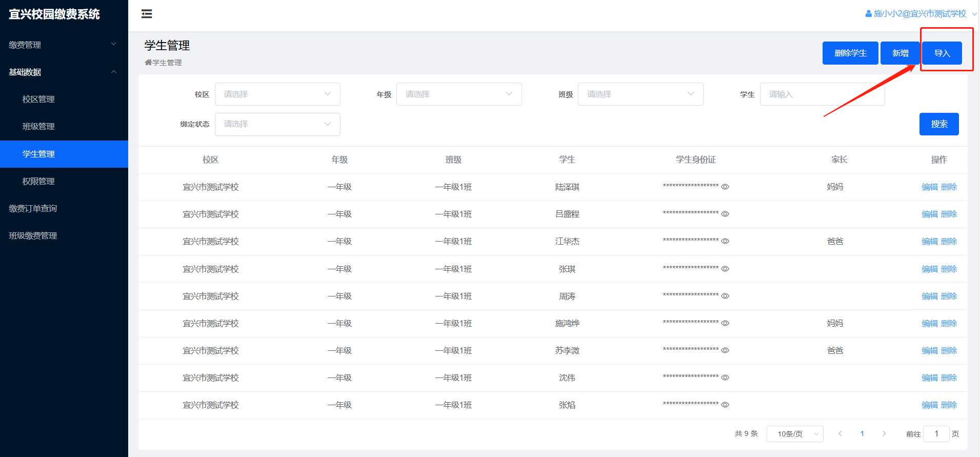Go to the previous page arrow
980x457 pixels.
click(x=840, y=433)
